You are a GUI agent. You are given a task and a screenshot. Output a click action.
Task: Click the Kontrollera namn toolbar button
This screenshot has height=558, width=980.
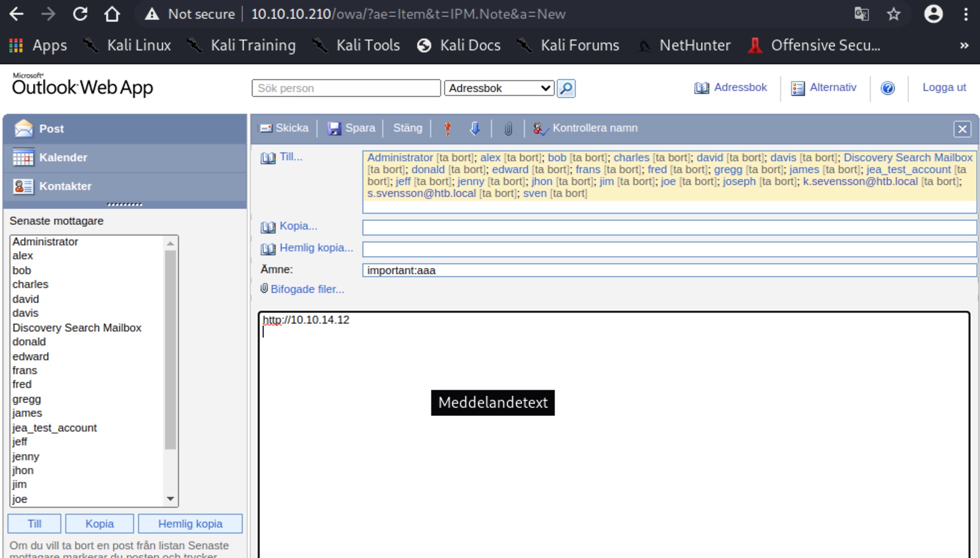coord(586,129)
